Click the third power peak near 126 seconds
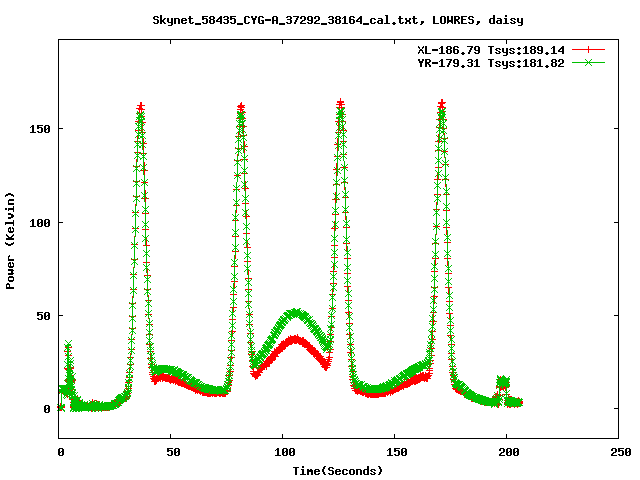640x480 pixels. pyautogui.click(x=340, y=104)
